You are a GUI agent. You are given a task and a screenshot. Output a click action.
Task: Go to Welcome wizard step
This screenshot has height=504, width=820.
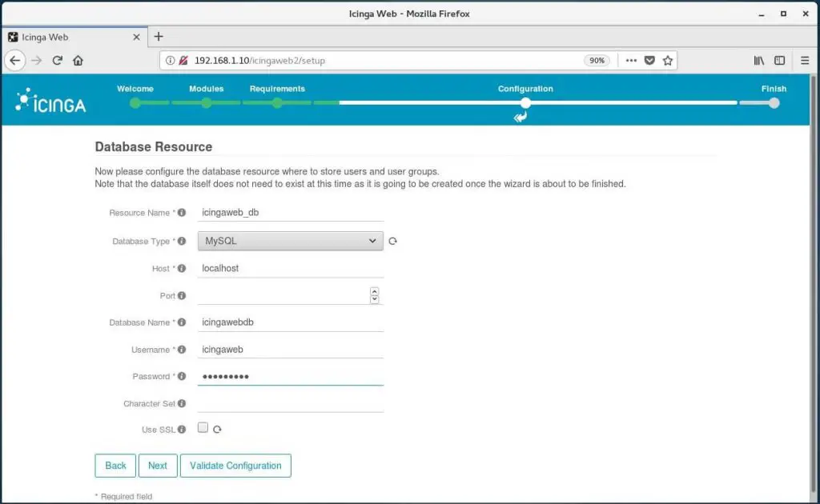[x=135, y=89]
